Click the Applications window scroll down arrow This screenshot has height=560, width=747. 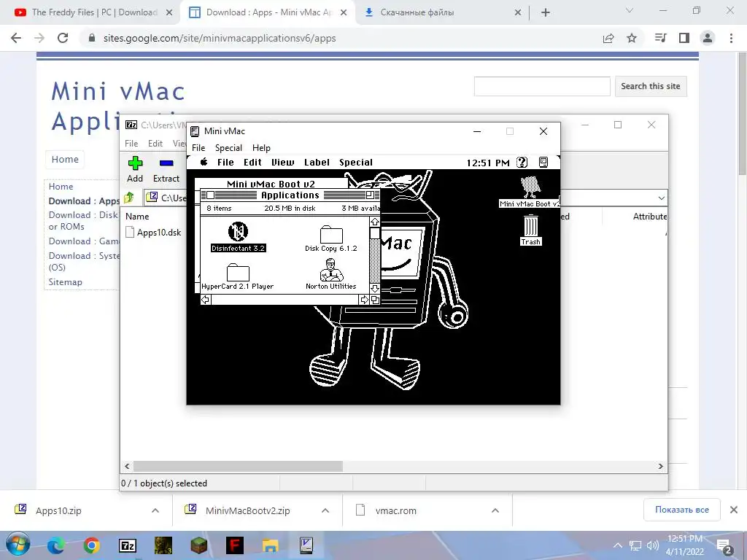tap(374, 289)
